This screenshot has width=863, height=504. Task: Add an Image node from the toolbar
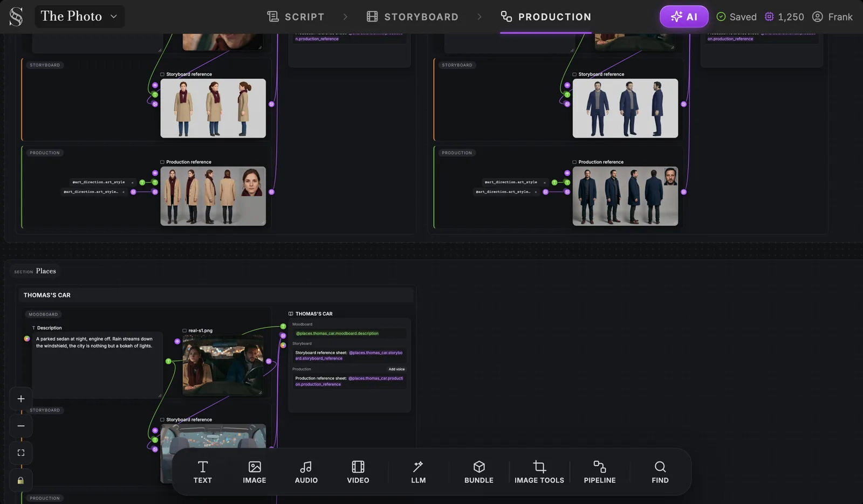click(255, 472)
